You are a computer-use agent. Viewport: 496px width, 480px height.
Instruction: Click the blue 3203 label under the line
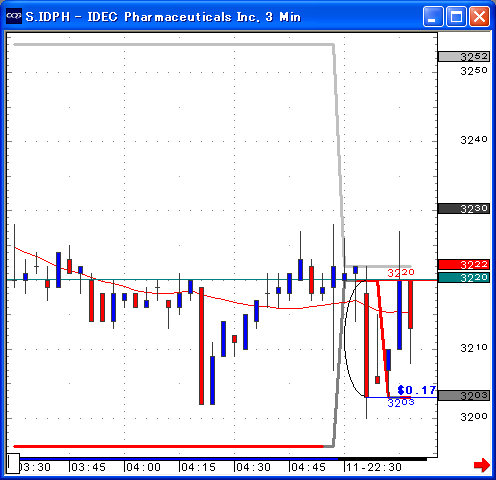401,403
